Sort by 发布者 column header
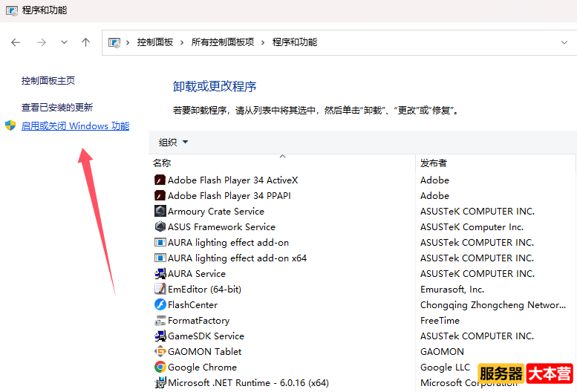 434,163
